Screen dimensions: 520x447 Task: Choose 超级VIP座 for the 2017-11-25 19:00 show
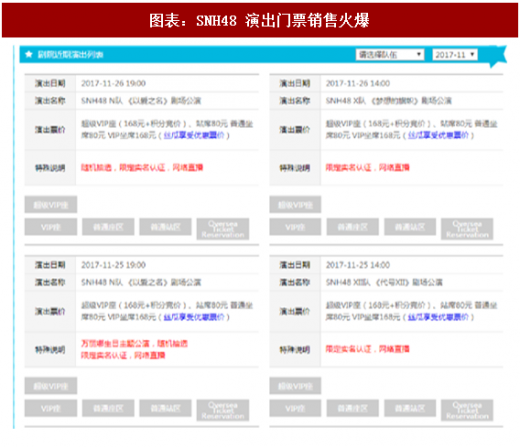pyautogui.click(x=51, y=386)
